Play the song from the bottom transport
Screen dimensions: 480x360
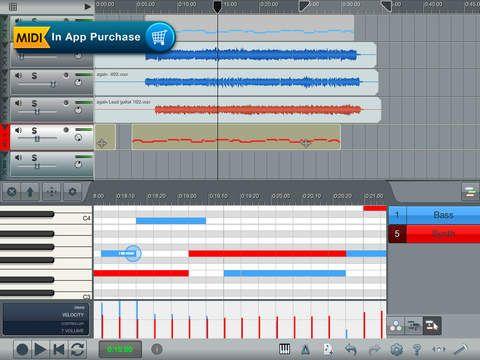[x=40, y=349]
